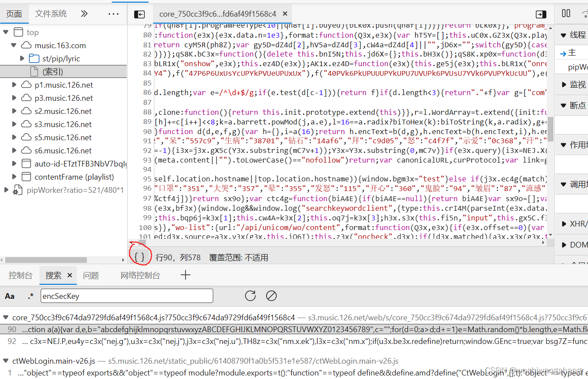Viewport: 588px width, 379px height.
Task: Toggle the navigator sidebar panel icon
Action: point(139,14)
